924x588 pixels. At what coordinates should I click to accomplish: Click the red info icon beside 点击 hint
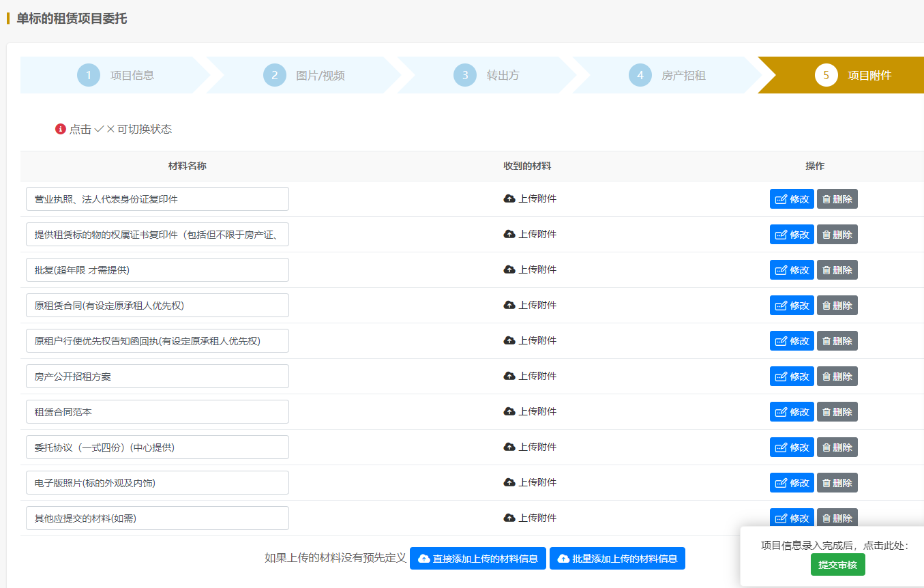[x=61, y=129]
